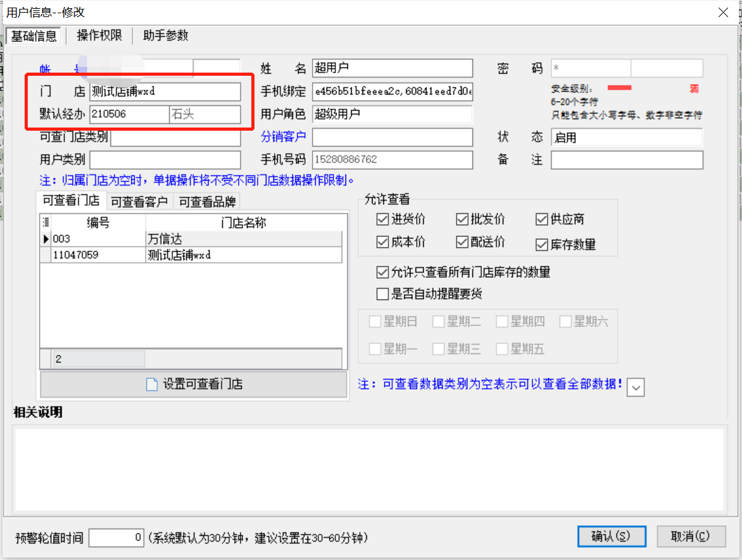Click the 石头 name field
Viewport: 742px width, 560px height.
205,114
